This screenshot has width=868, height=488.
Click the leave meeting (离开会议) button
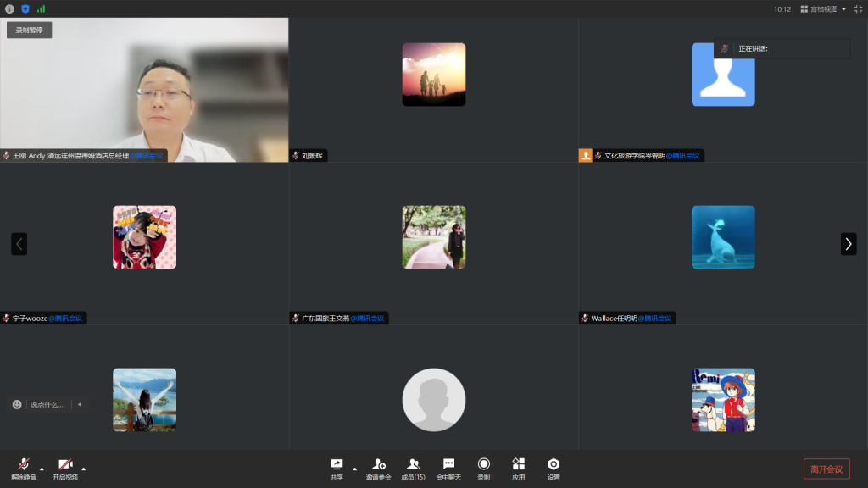826,469
